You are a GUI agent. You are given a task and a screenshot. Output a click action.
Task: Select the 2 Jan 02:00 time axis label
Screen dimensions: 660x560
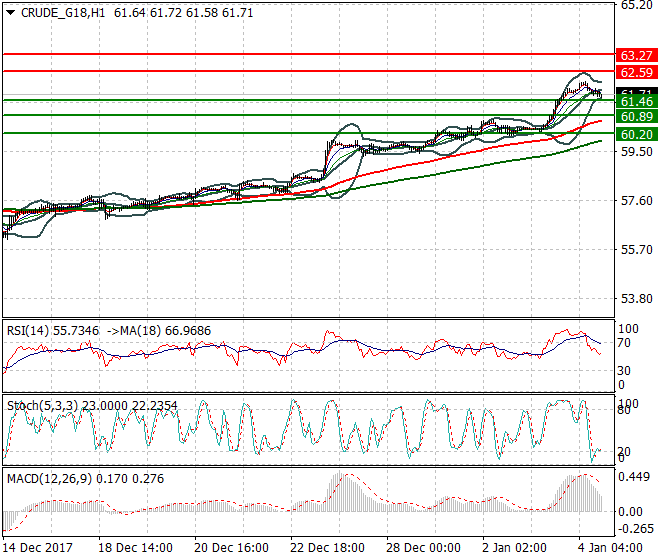[x=514, y=548]
